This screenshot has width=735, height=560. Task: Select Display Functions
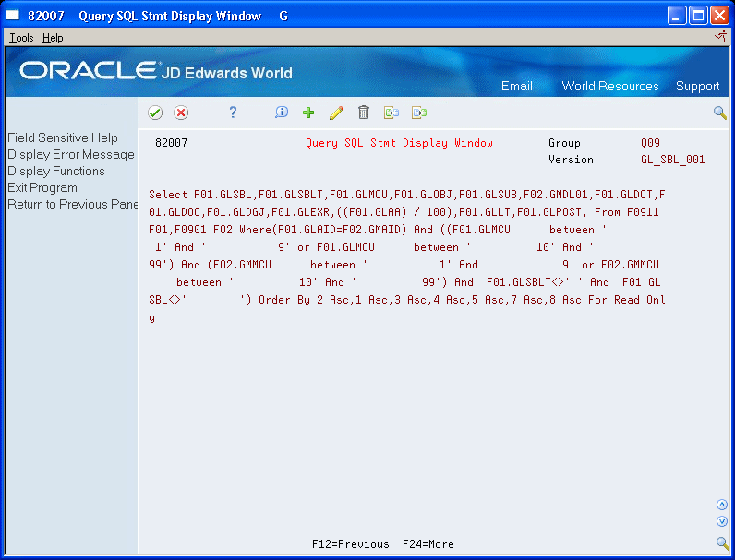click(56, 171)
